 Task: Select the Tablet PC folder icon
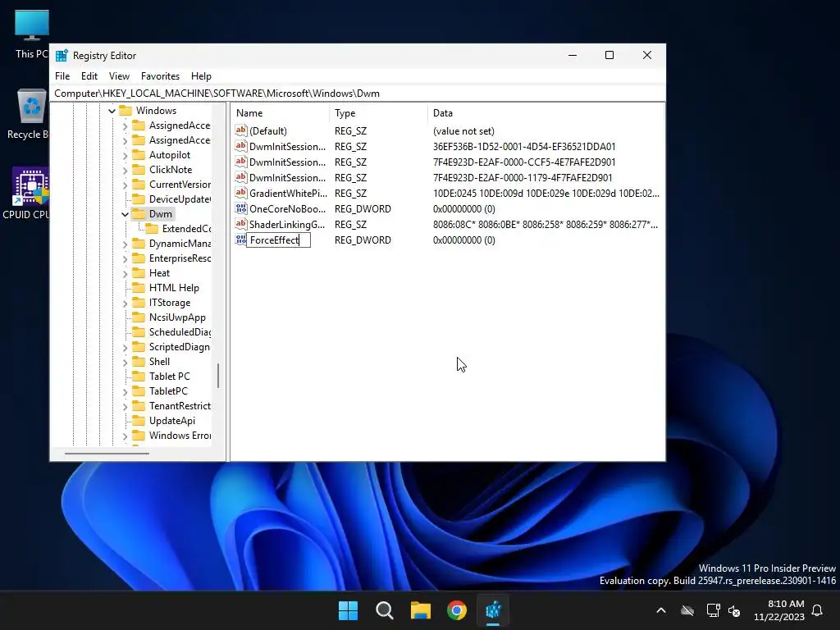tap(139, 376)
